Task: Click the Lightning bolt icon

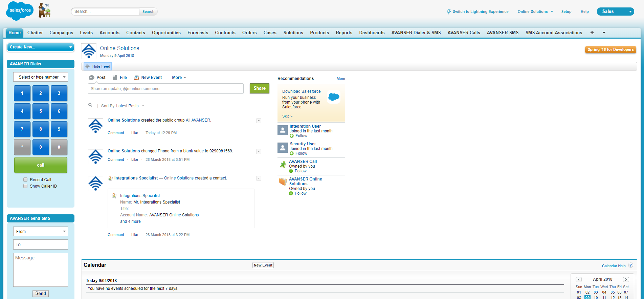Action: (x=449, y=12)
